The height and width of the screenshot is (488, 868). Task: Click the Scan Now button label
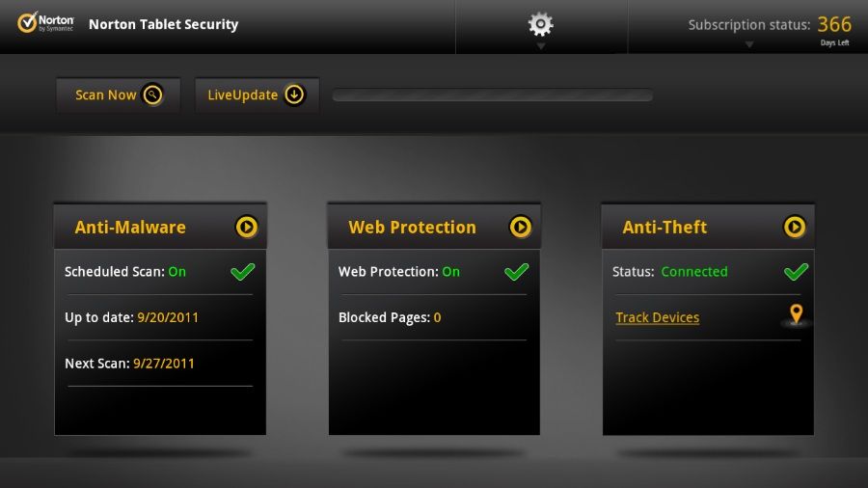(x=106, y=95)
